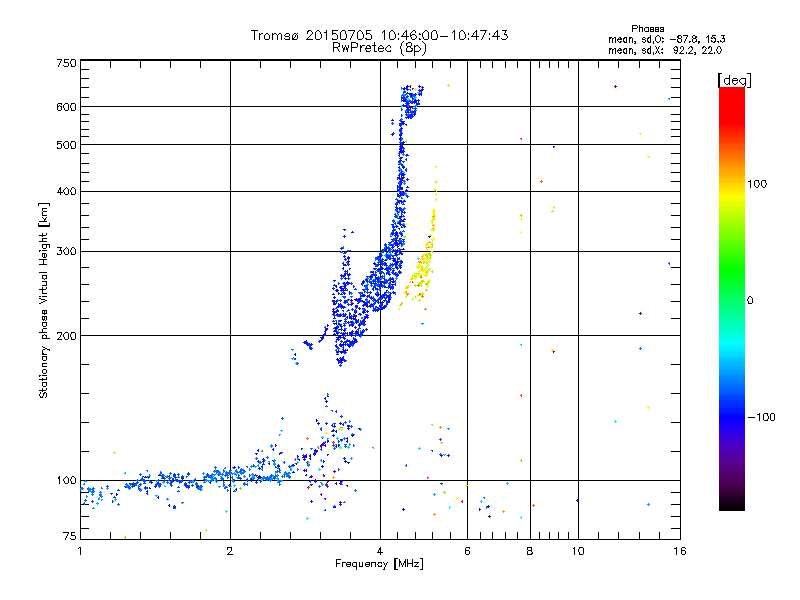Click the 'RwPretec (8p)' subtitle

click(x=379, y=48)
